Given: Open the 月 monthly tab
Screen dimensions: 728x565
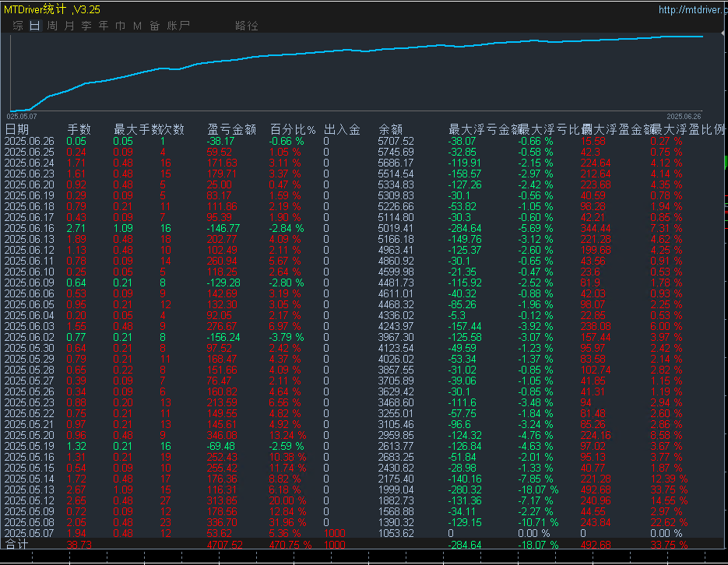Looking at the screenshot, I should point(69,26).
